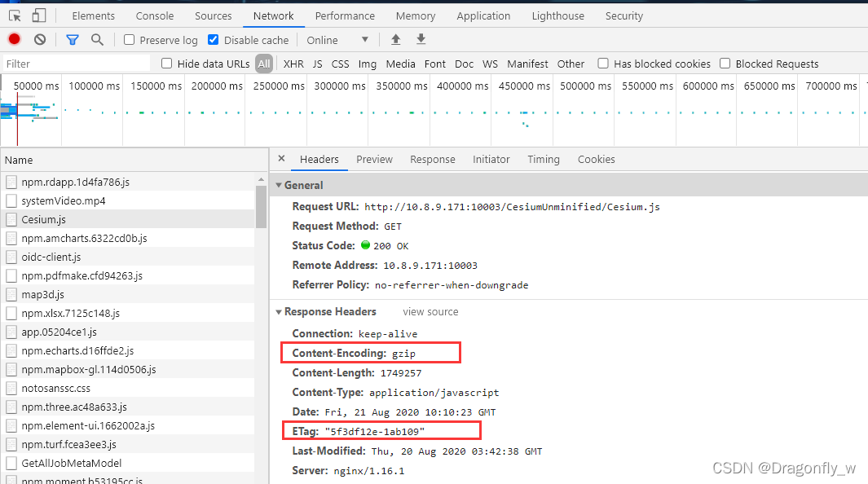Screen dimensions: 868x484
Task: Collapse the Response Headers section
Action: (279, 312)
